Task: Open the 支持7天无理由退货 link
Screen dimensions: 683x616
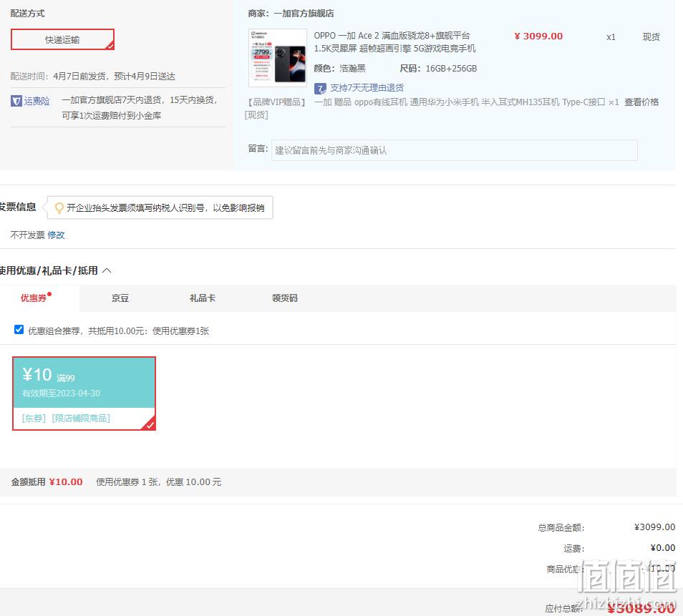Action: point(367,88)
